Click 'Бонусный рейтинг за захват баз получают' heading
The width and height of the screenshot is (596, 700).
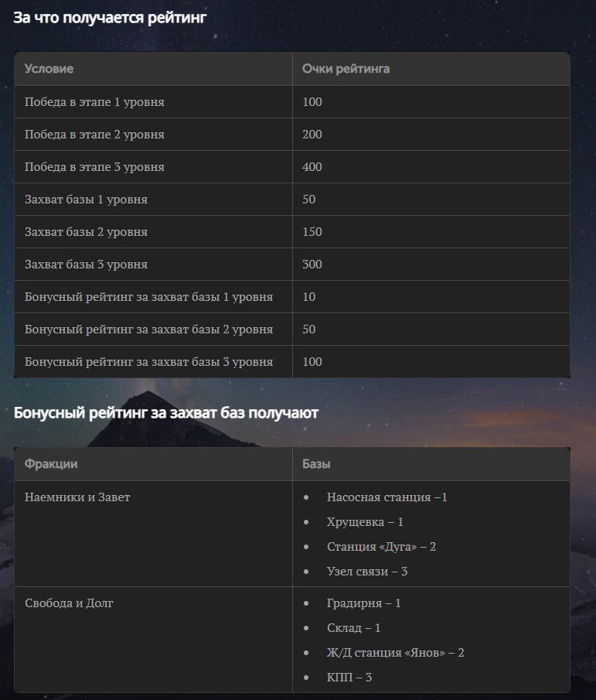(x=166, y=413)
